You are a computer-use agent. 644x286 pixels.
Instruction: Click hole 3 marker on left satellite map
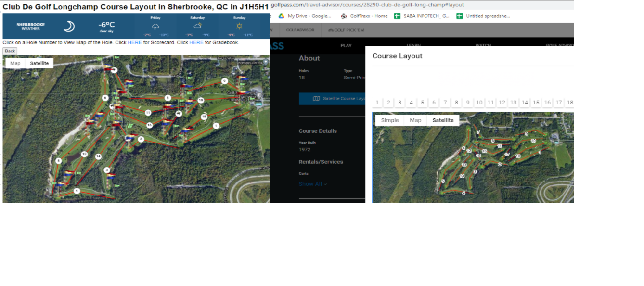[x=107, y=169]
